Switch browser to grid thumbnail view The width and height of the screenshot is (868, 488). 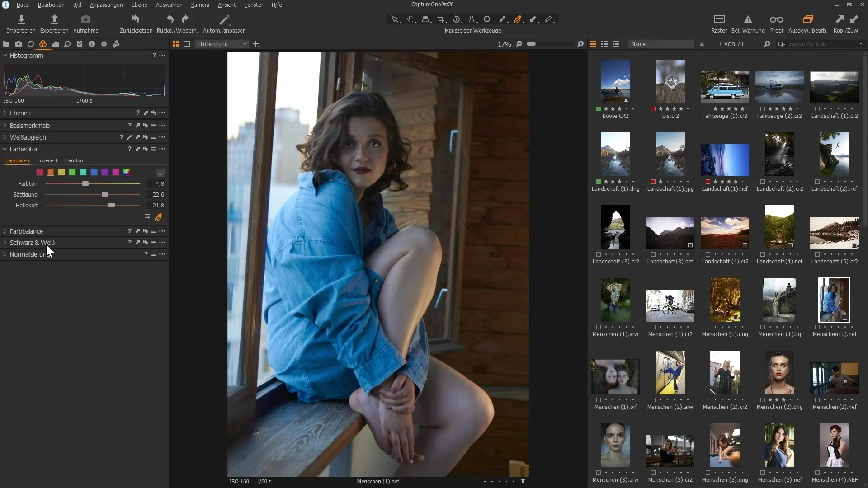[x=593, y=44]
